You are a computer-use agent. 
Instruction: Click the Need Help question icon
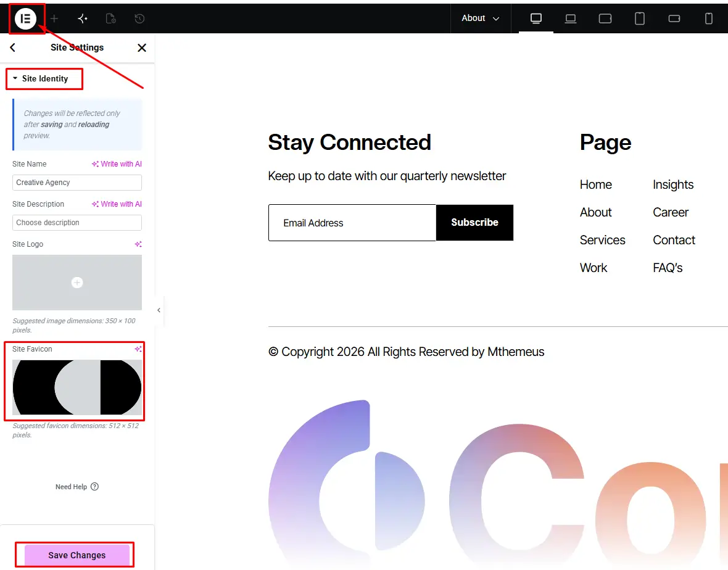click(x=95, y=487)
